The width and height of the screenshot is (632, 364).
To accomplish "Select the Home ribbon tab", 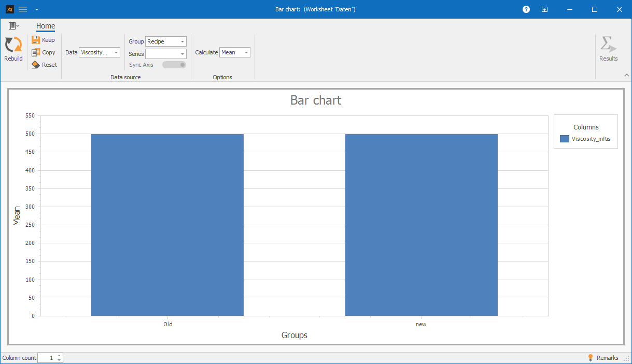I will coord(46,26).
